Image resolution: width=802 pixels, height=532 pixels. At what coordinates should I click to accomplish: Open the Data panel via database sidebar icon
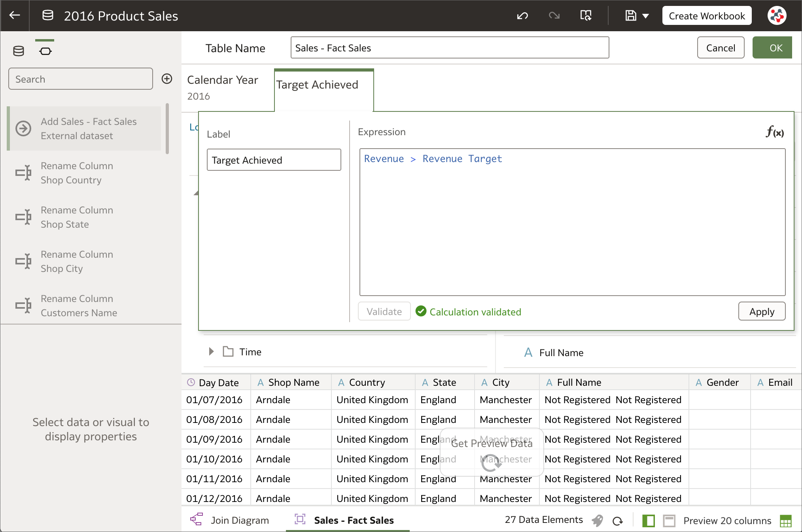pos(18,51)
